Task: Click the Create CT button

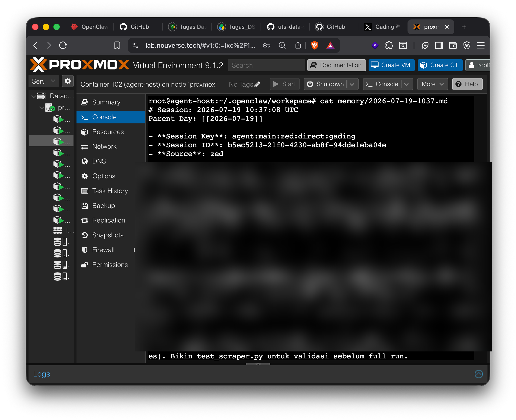Action: (440, 65)
